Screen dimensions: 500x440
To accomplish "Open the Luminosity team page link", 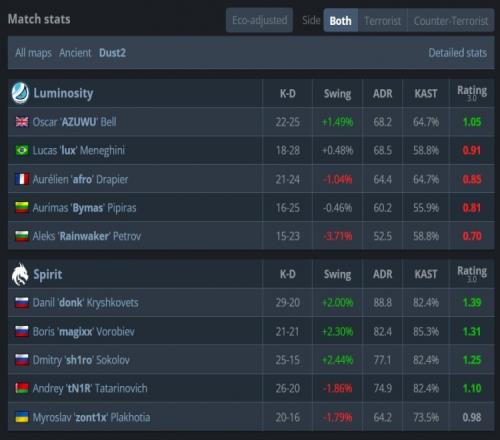I will tap(63, 93).
